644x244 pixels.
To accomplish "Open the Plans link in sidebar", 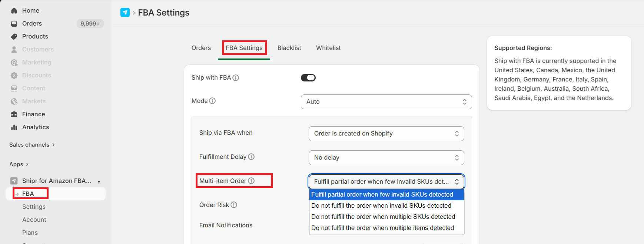I will tap(30, 233).
